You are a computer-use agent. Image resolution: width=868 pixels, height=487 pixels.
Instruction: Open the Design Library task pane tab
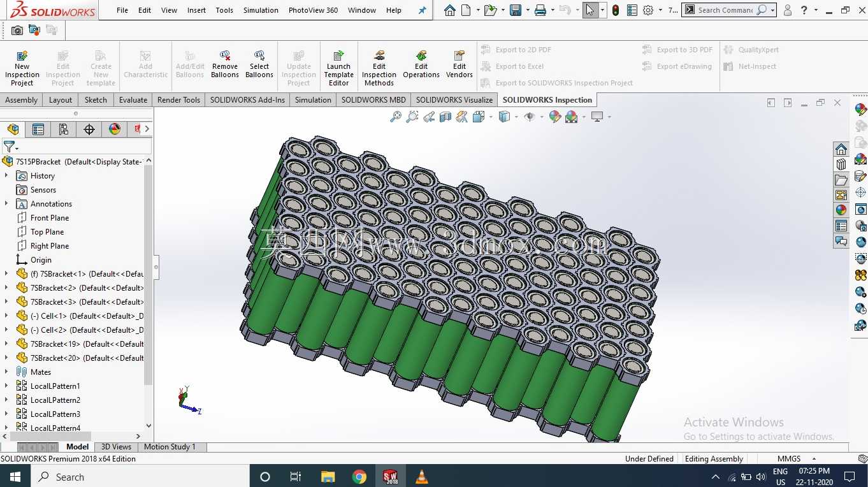(841, 164)
